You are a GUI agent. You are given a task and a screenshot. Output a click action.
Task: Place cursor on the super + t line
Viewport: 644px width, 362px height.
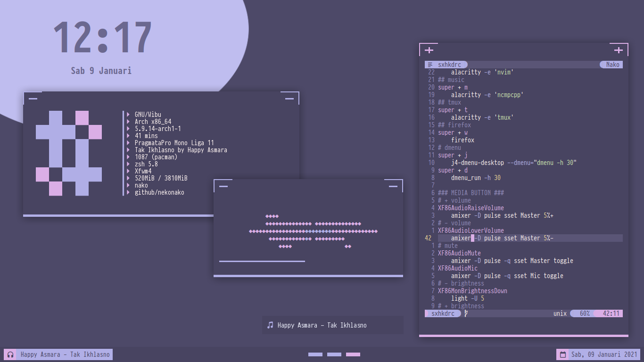coord(453,110)
